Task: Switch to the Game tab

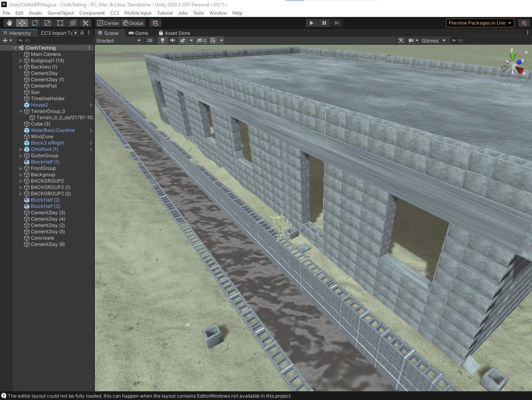Action: click(138, 33)
